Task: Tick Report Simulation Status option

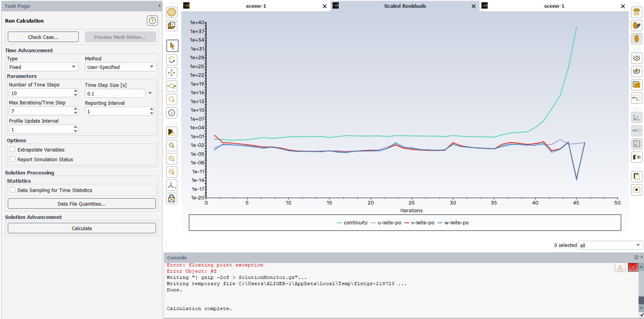Action: 13,159
